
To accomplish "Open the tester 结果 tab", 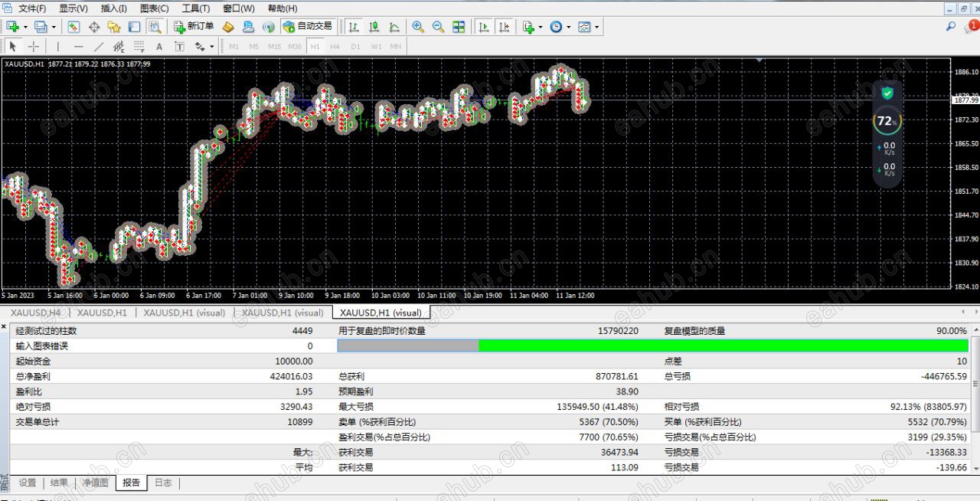I will pos(59,483).
